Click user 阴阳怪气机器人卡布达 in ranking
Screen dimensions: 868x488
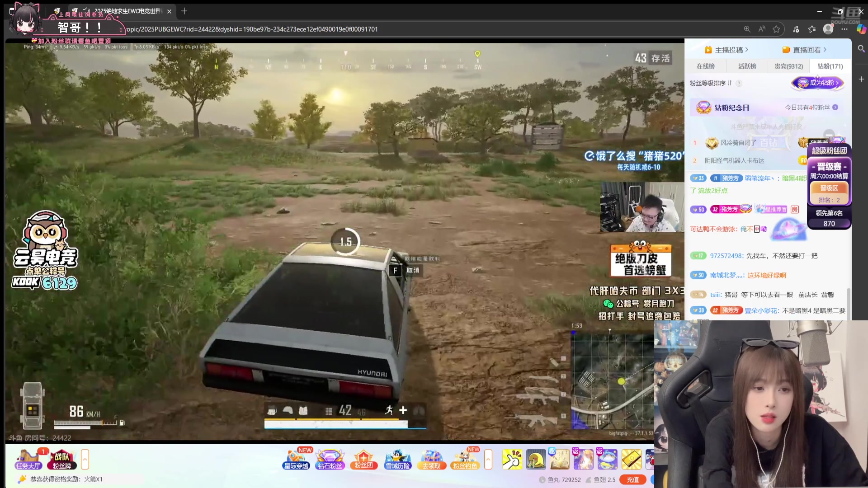click(734, 160)
